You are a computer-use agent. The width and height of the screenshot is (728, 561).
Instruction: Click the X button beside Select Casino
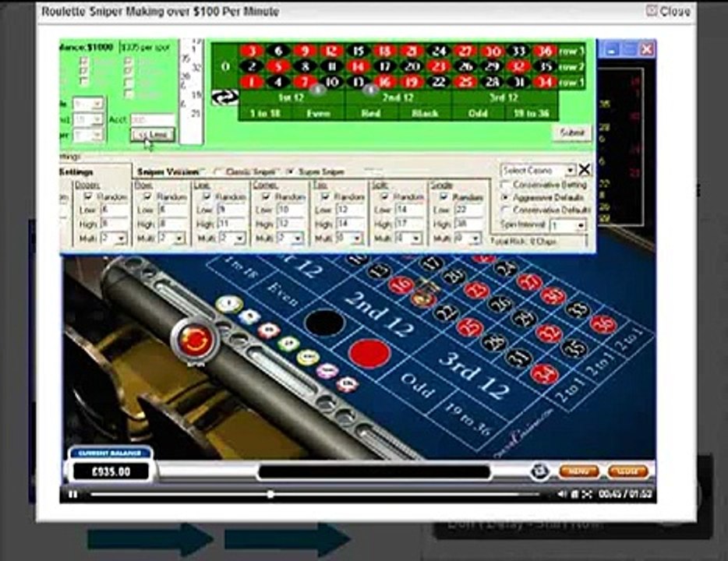[x=585, y=170]
